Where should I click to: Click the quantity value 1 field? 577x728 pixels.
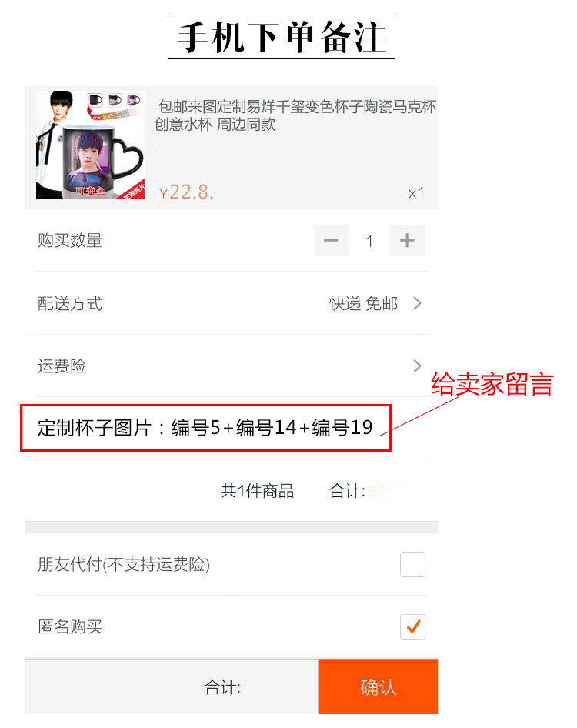tap(369, 241)
